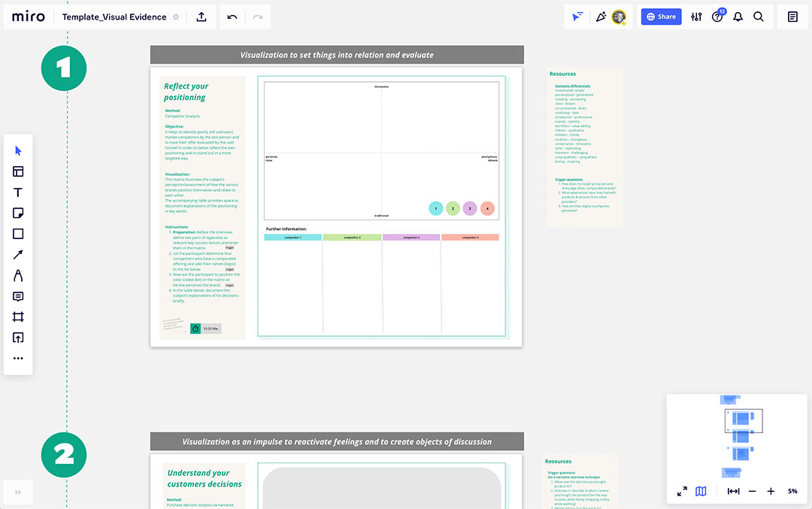Star the board as favorite
This screenshot has width=812, height=509.
[x=176, y=17]
